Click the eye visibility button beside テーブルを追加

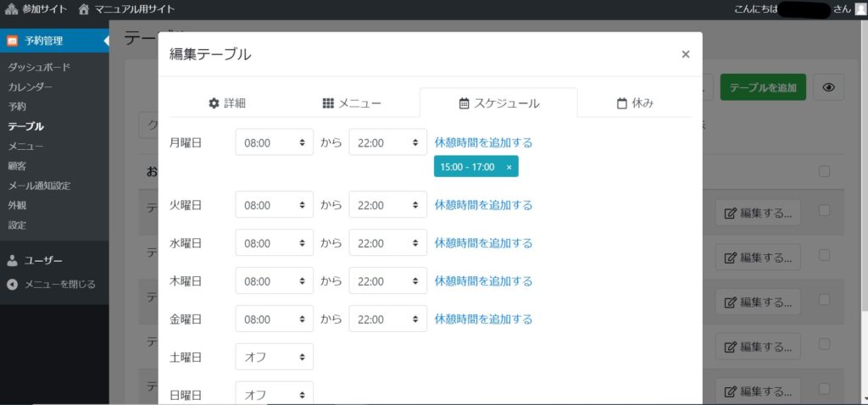[x=829, y=87]
